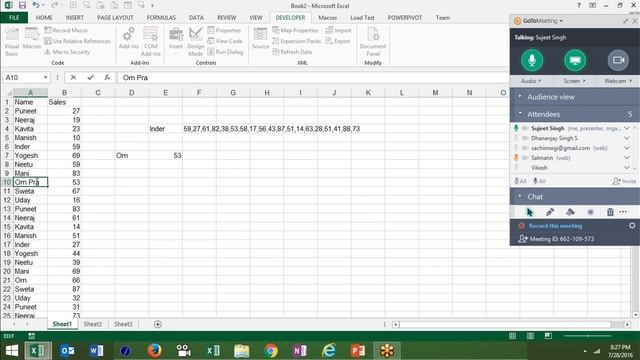Click XML Export

(338, 41)
